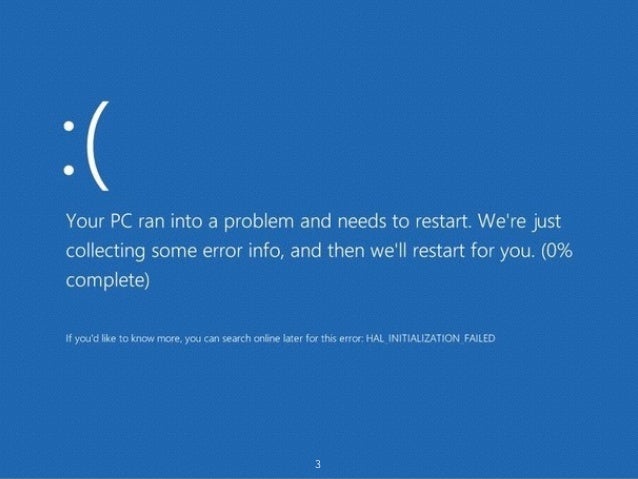Click the word 'FAILED' in the error code
This screenshot has width=638, height=479.
479,338
